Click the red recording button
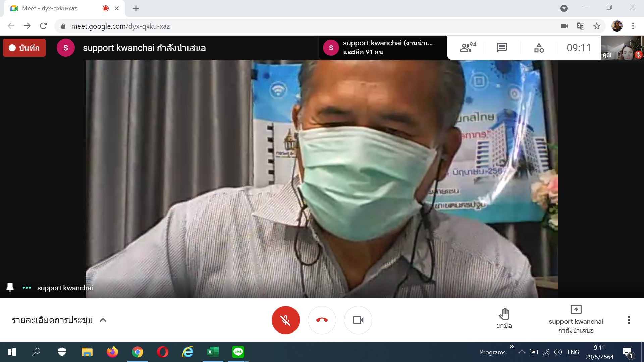 pyautogui.click(x=24, y=48)
